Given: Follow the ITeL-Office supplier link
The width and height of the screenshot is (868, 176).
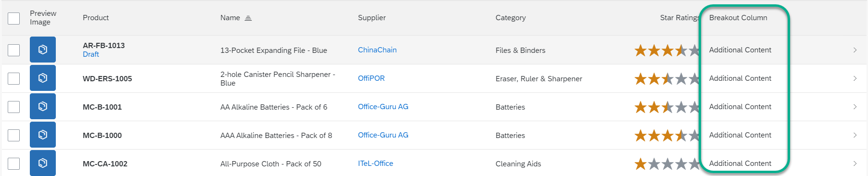Looking at the screenshot, I should pos(375,163).
